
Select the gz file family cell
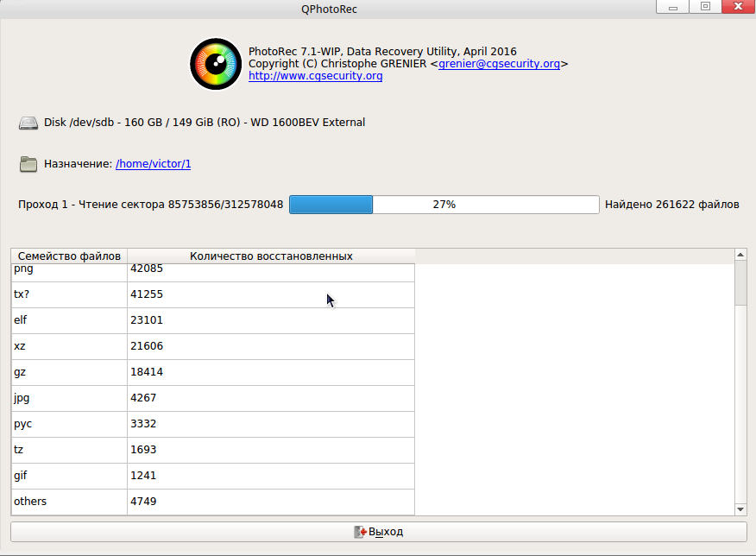69,372
